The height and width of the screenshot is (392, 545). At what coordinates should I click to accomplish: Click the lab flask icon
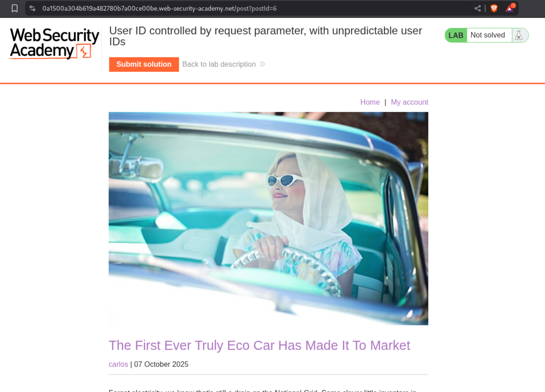coord(519,35)
